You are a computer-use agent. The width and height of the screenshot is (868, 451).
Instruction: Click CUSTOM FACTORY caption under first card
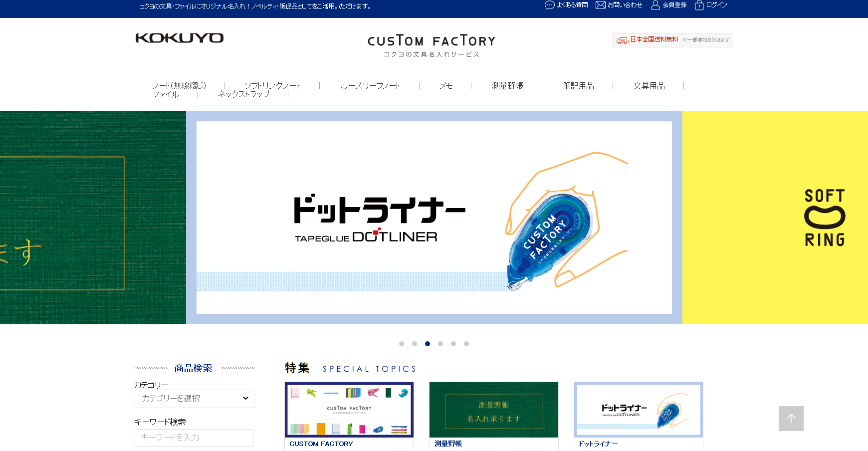point(321,444)
